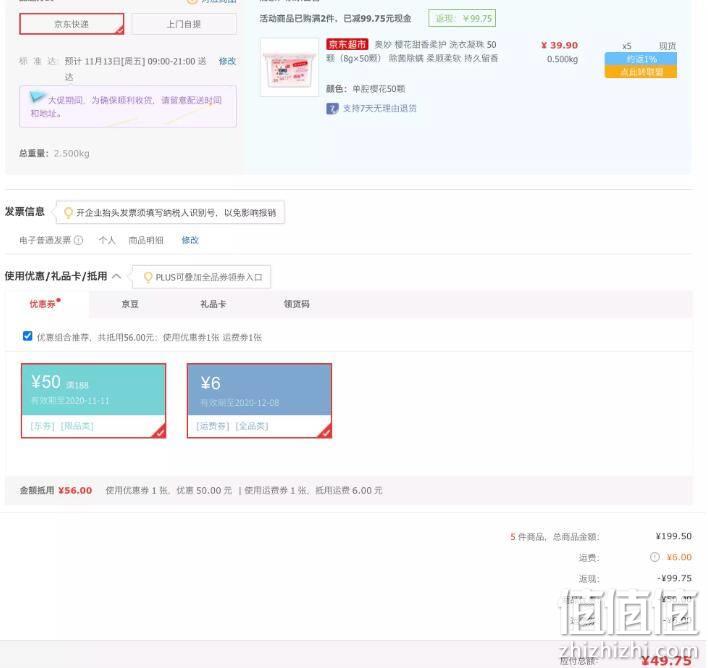Click the 京东超市 product title link
Screen dimensions: 708x668
tap(411, 51)
